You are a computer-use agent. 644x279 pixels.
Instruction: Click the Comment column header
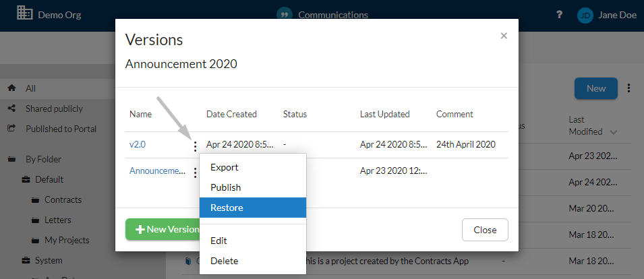point(455,114)
